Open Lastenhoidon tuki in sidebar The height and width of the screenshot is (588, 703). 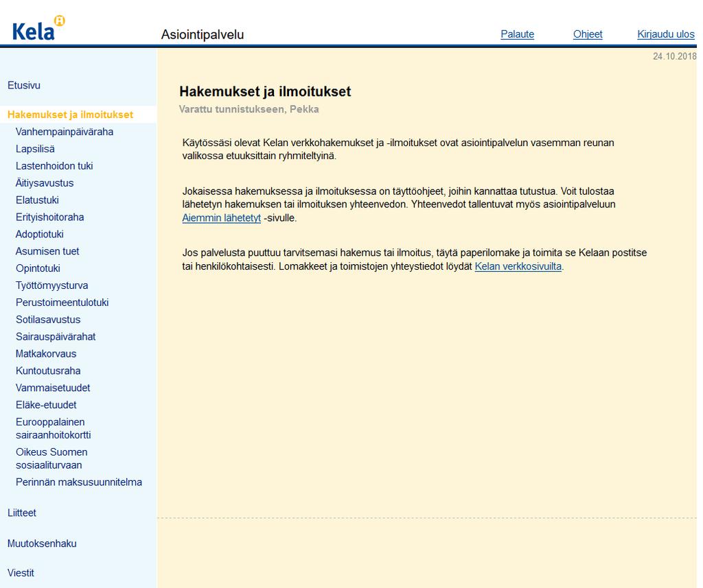click(x=54, y=166)
